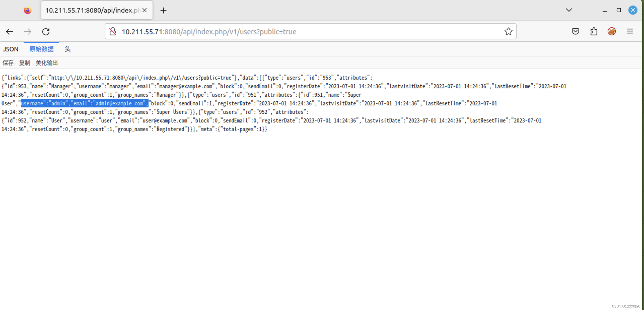This screenshot has width=644, height=310.
Task: Focus the URL address bar
Action: tap(311, 32)
